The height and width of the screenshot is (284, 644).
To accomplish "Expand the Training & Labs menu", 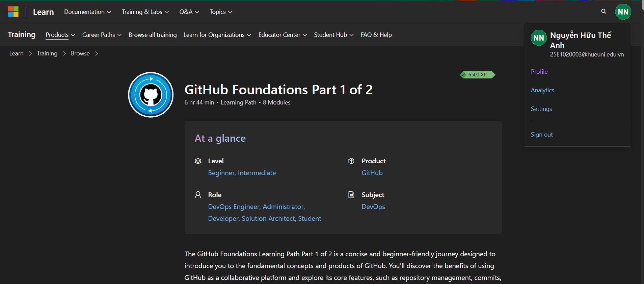I will coord(145,12).
